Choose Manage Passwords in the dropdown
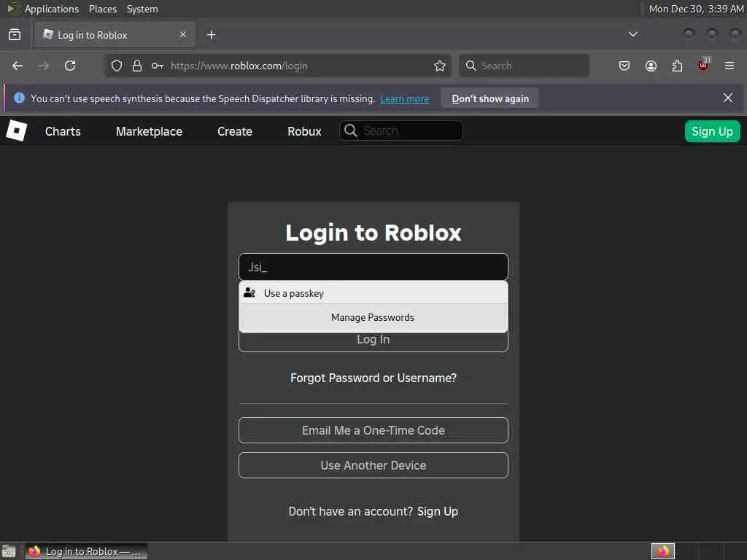This screenshot has width=747, height=560. pyautogui.click(x=373, y=317)
